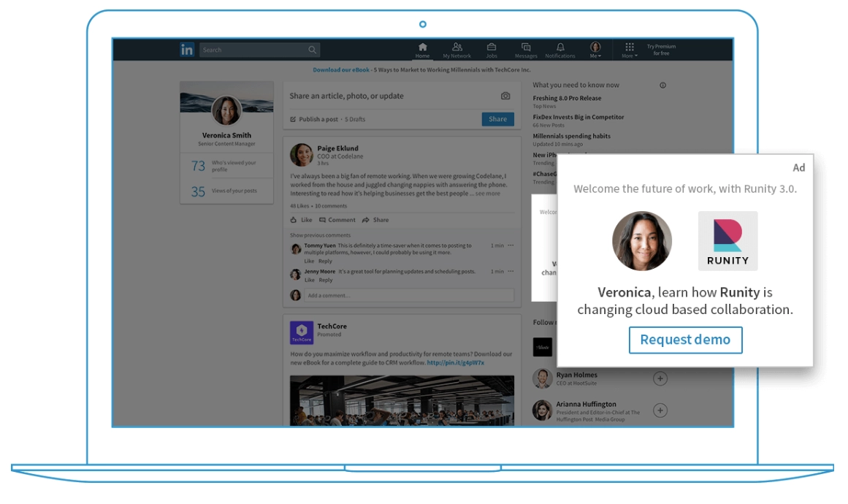Click Veronica Smith's profile photo
Image resolution: width=848 pixels, height=504 pixels.
point(226,110)
